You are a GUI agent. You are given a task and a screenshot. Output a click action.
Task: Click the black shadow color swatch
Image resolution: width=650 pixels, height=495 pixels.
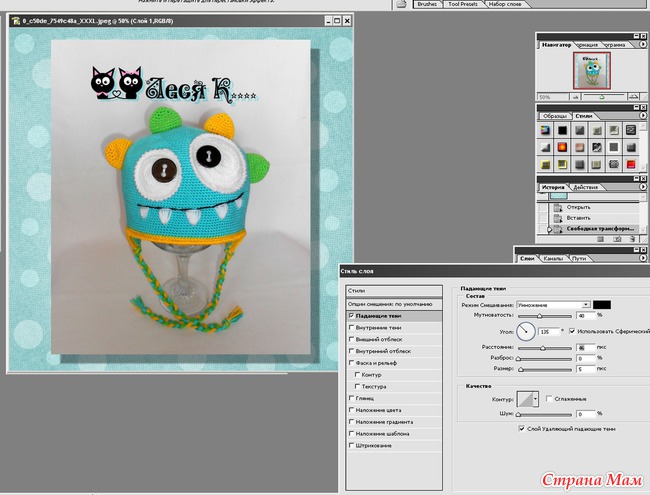[602, 304]
